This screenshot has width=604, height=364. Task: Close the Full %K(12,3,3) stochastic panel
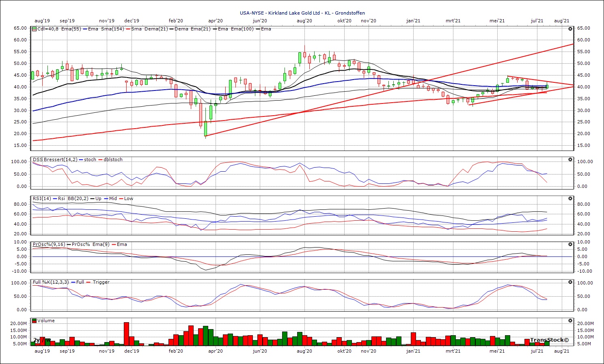coord(570,282)
